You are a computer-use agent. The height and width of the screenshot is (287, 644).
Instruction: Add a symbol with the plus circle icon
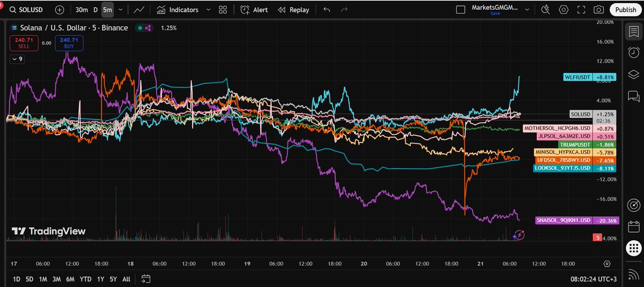(60, 10)
